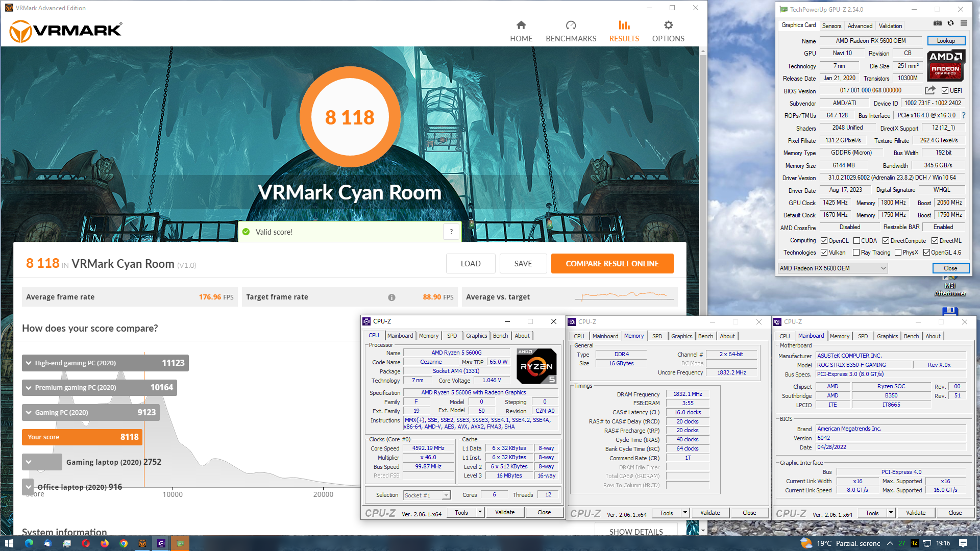Click info icon next to Target frame rate
Image resolution: width=980 pixels, height=551 pixels.
[x=391, y=297]
